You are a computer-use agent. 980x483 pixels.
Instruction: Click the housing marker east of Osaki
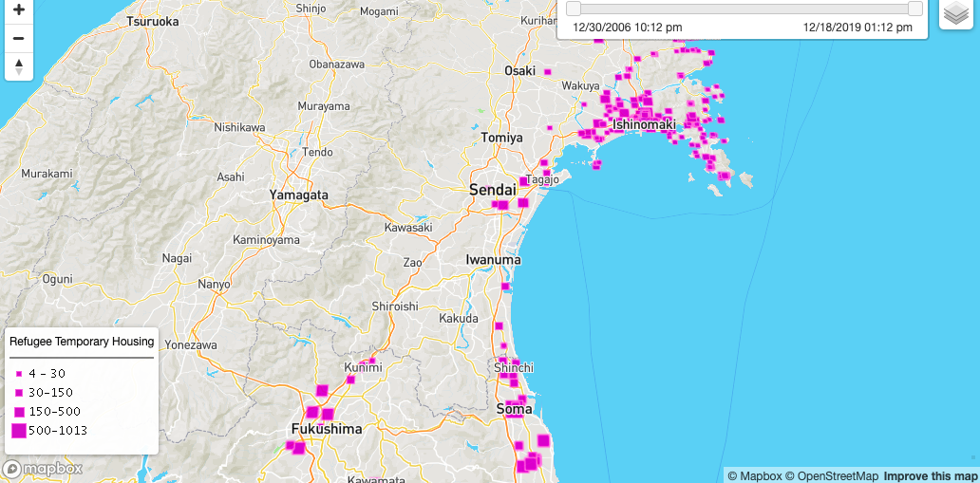coord(548,71)
